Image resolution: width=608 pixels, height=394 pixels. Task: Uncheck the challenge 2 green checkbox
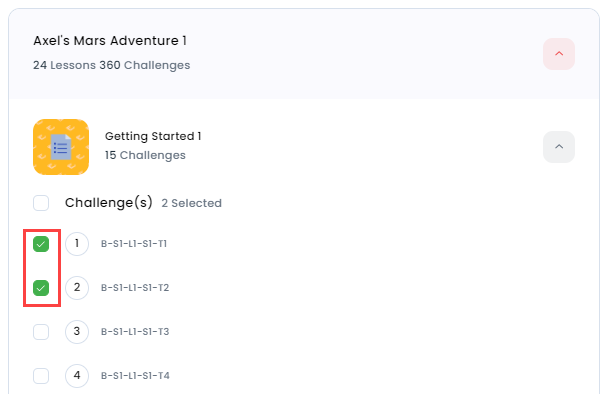[41, 288]
